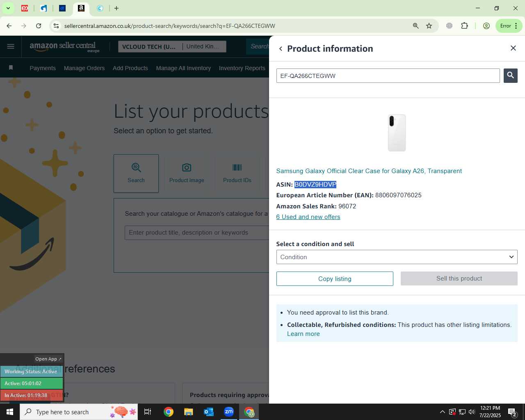Screen dimensions: 525x420
Task: Open the Windows Start menu
Action: (x=10, y=412)
